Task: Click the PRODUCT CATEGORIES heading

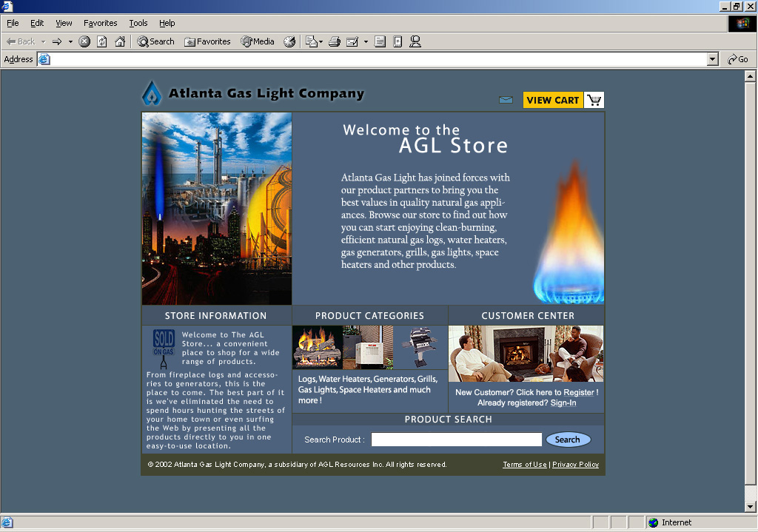Action: (370, 315)
